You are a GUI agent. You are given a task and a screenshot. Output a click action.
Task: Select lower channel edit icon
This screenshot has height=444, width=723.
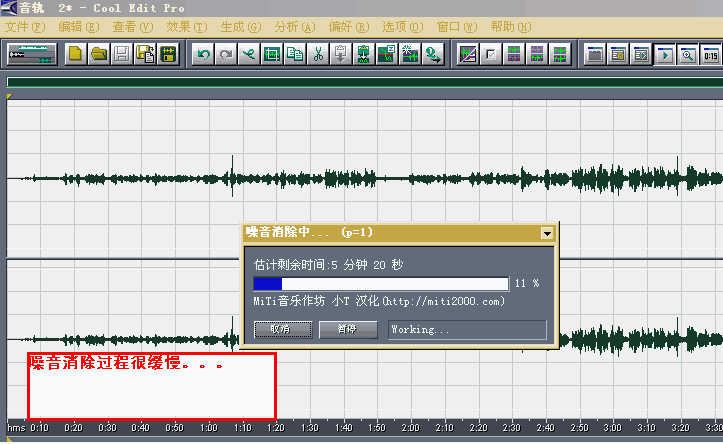pyautogui.click(x=537, y=54)
